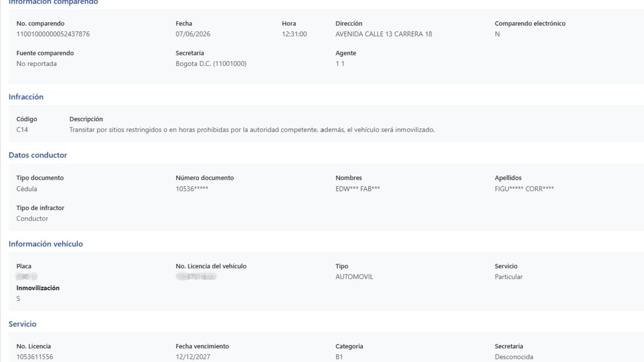Select the Servicio section heading

[x=22, y=324]
